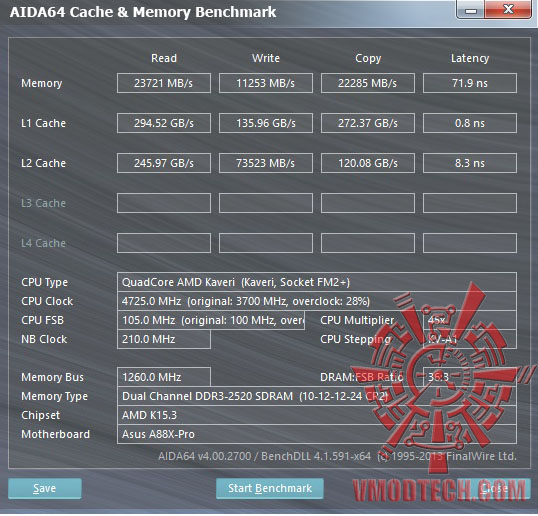Select Memory Latency value 71.9 ns

tap(470, 83)
